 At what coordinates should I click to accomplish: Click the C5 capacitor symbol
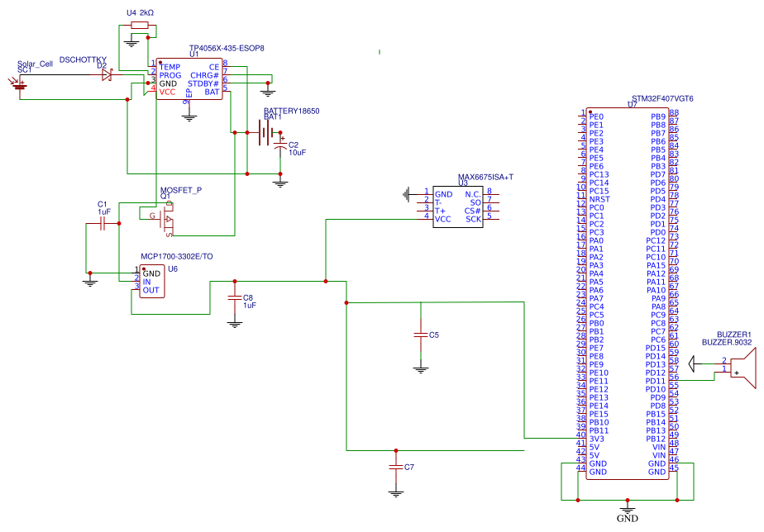pyautogui.click(x=421, y=335)
